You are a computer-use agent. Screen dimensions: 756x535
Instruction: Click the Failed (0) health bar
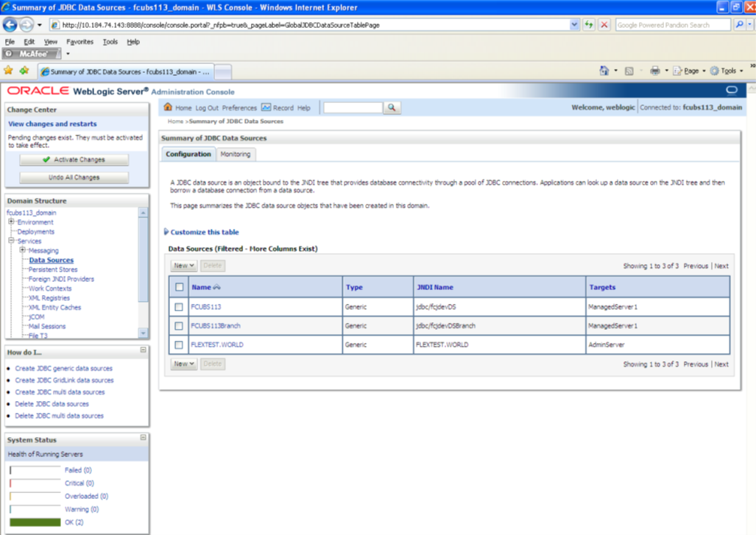point(35,470)
